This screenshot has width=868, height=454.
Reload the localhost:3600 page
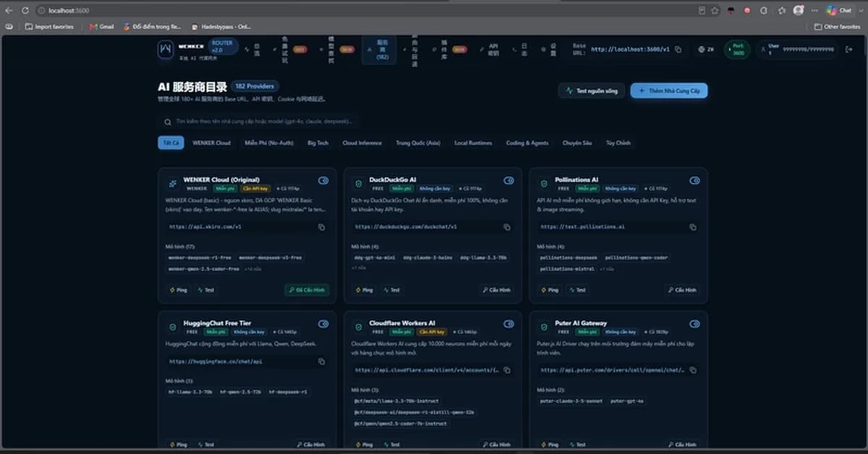25,10
